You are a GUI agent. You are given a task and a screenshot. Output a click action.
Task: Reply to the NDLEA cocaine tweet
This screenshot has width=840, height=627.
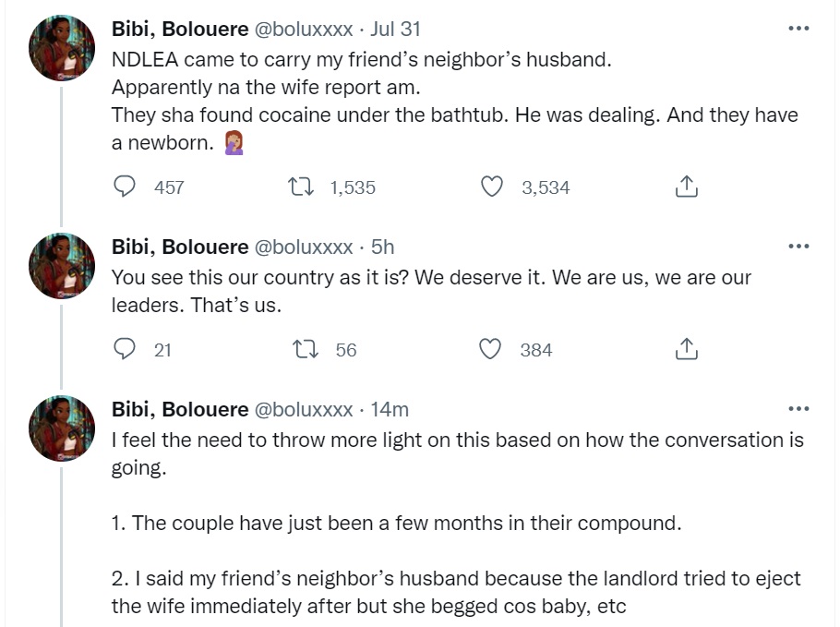126,187
